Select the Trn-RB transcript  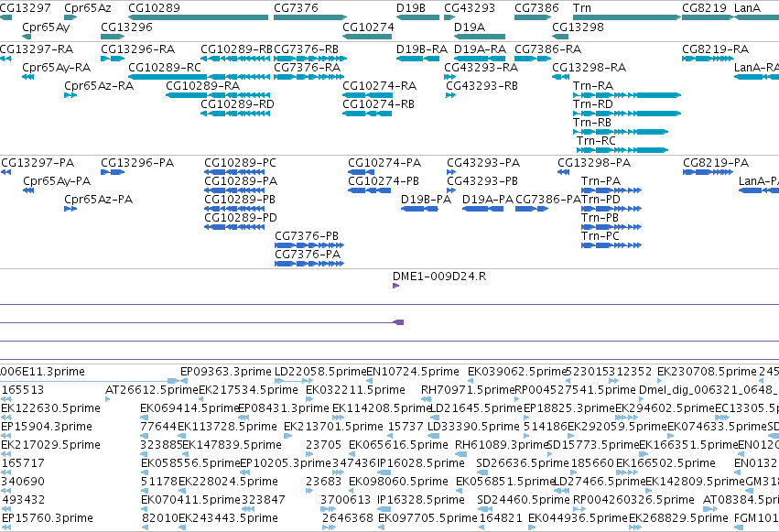[621, 132]
